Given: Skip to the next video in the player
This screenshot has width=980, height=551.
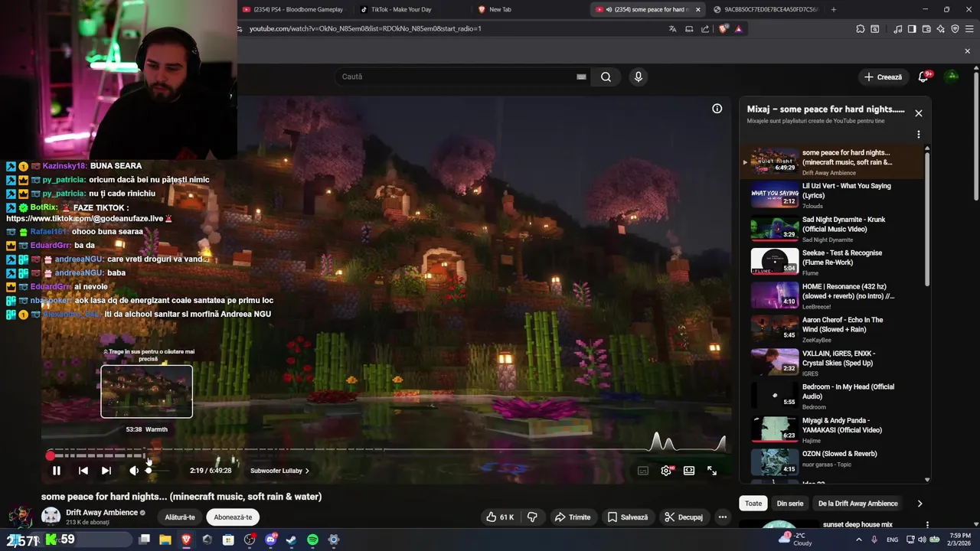Looking at the screenshot, I should tap(106, 471).
